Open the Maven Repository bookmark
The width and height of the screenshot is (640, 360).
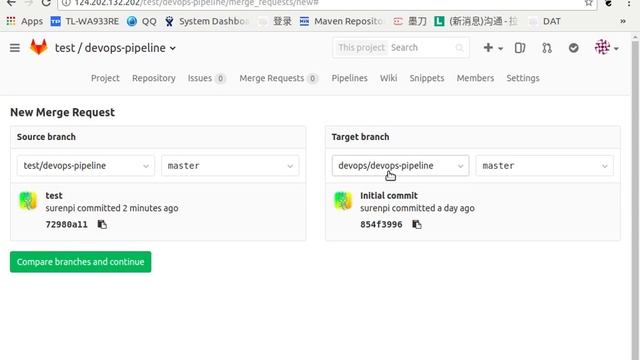(341, 21)
